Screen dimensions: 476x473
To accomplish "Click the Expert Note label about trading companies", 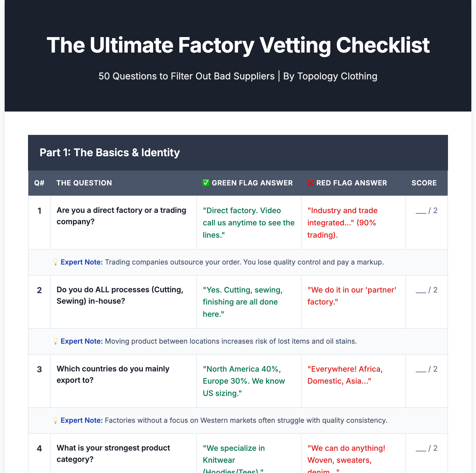I will click(x=82, y=262).
